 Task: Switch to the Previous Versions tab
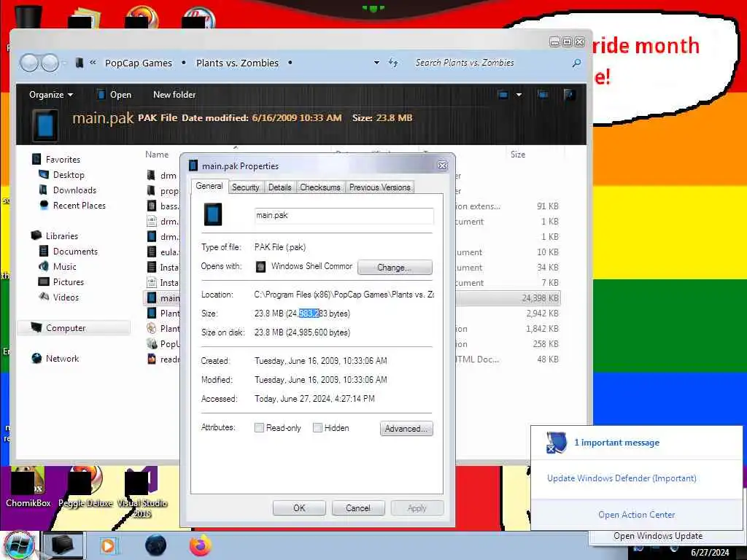pos(379,187)
